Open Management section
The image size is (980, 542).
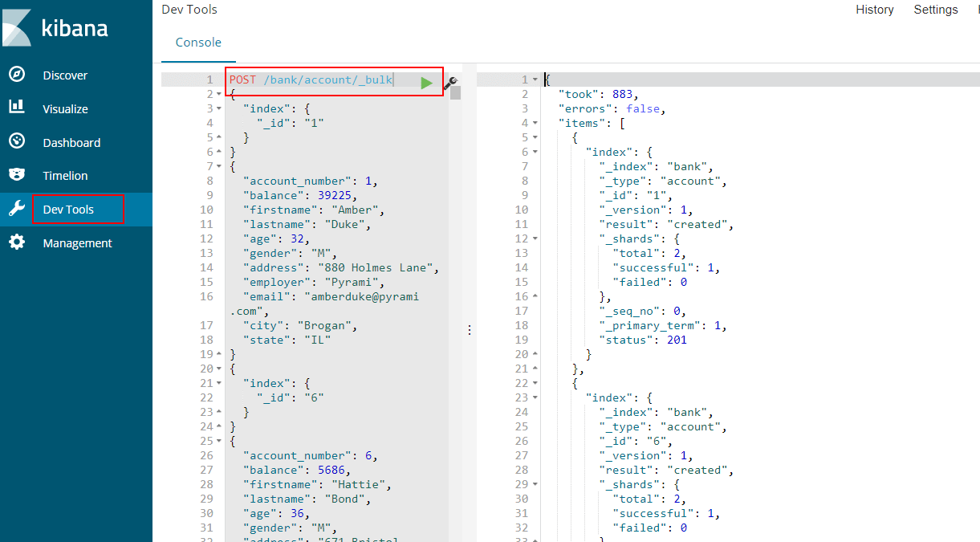[78, 243]
